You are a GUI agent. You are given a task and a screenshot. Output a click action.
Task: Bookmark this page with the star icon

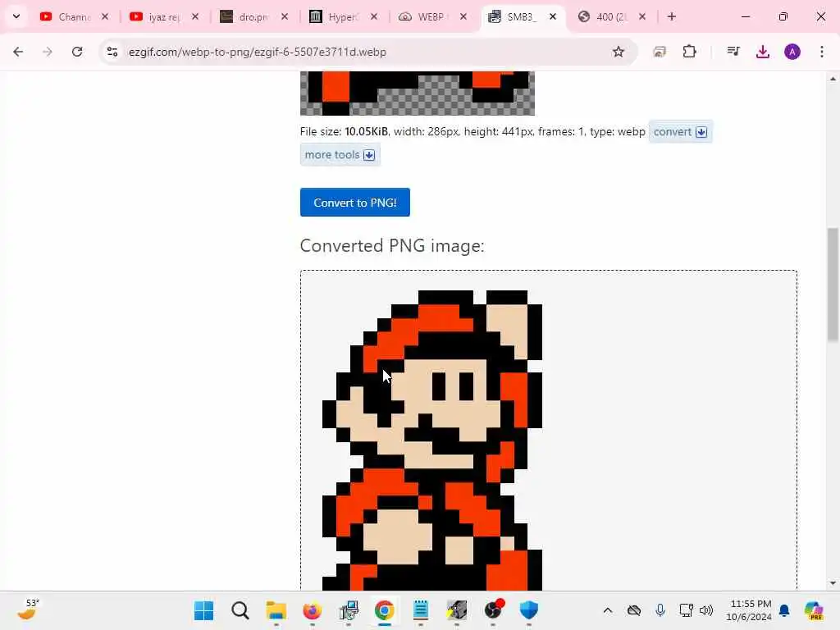(x=619, y=52)
